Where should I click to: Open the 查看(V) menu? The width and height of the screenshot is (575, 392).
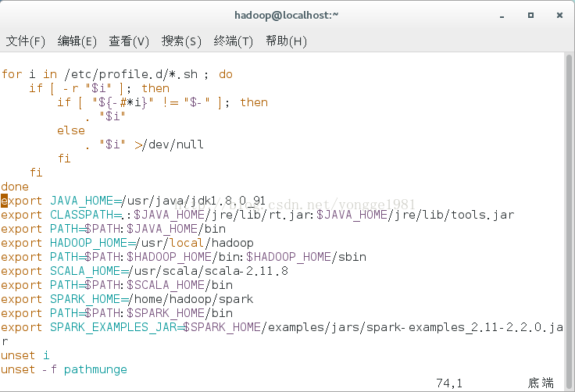129,41
